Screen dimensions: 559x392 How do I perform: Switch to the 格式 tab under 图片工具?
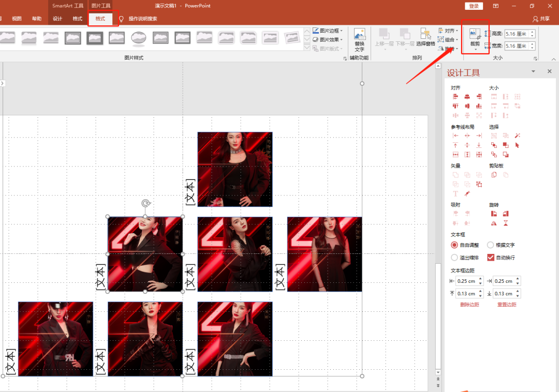[x=100, y=19]
